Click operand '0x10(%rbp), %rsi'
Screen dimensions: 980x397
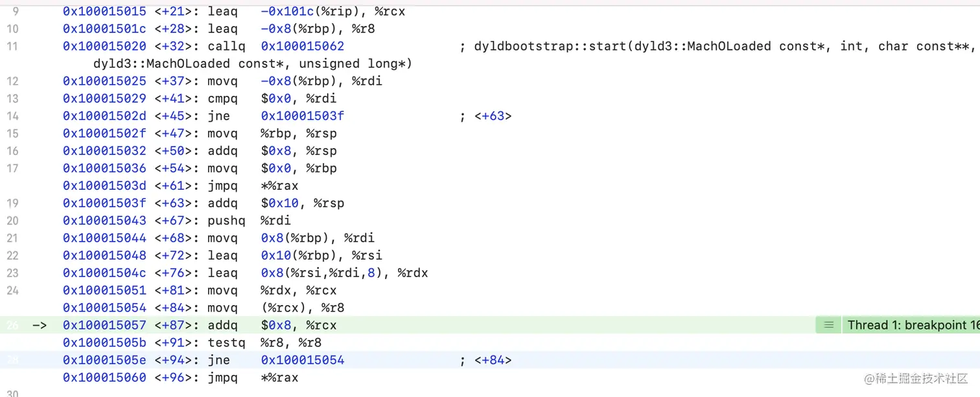pos(321,256)
